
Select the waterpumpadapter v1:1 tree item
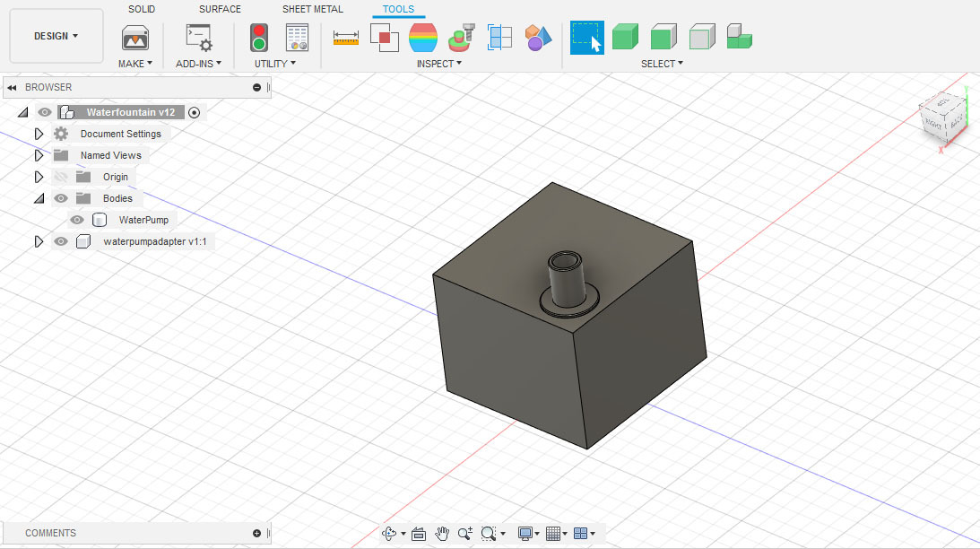(x=155, y=241)
